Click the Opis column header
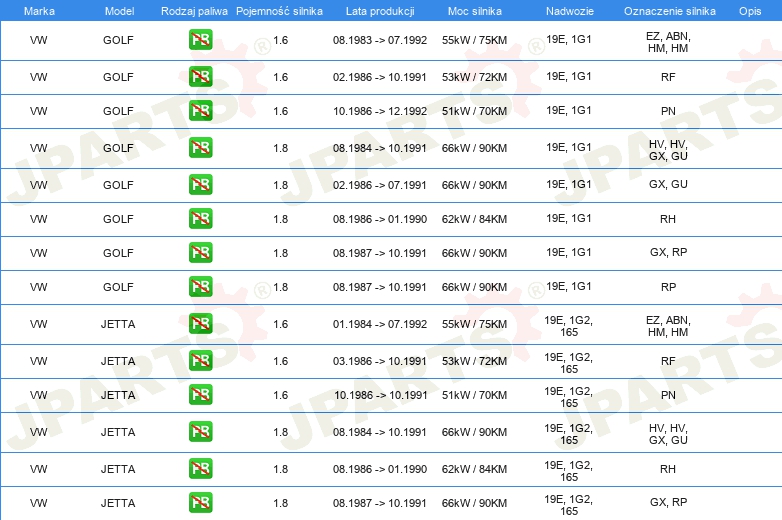782x520 pixels. [750, 11]
